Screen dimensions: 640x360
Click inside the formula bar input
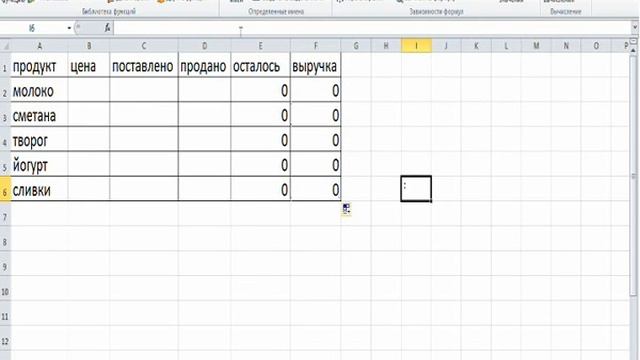(x=372, y=28)
